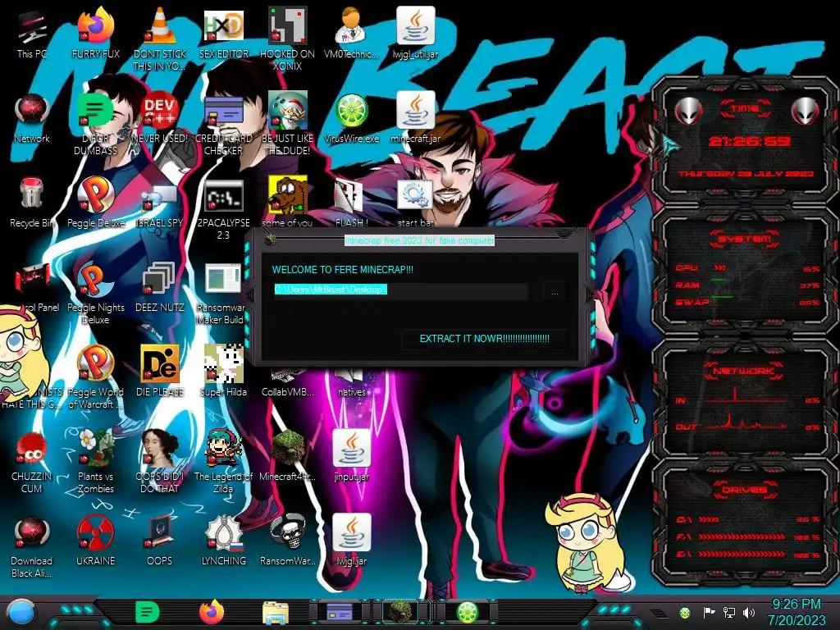Open the Ransomware Maker Build icon

223,294
